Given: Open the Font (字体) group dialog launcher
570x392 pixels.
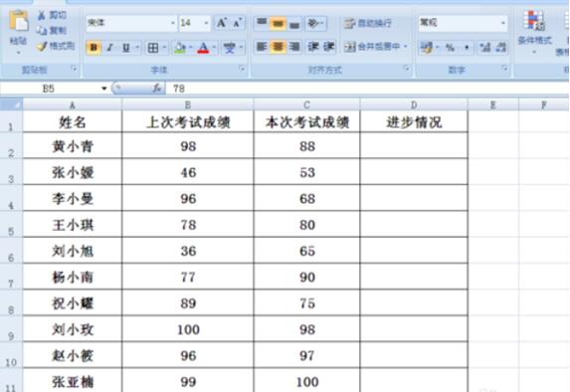Looking at the screenshot, I should (x=242, y=68).
